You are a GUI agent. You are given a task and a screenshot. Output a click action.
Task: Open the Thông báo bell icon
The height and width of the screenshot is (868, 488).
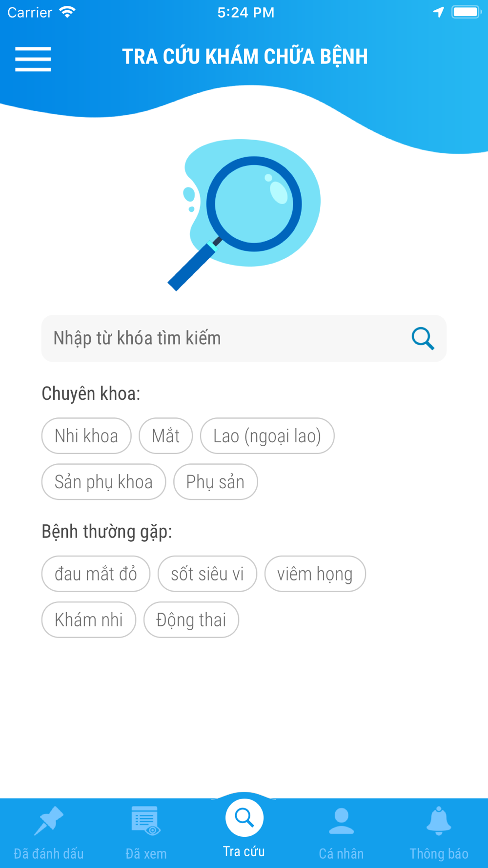(x=439, y=821)
